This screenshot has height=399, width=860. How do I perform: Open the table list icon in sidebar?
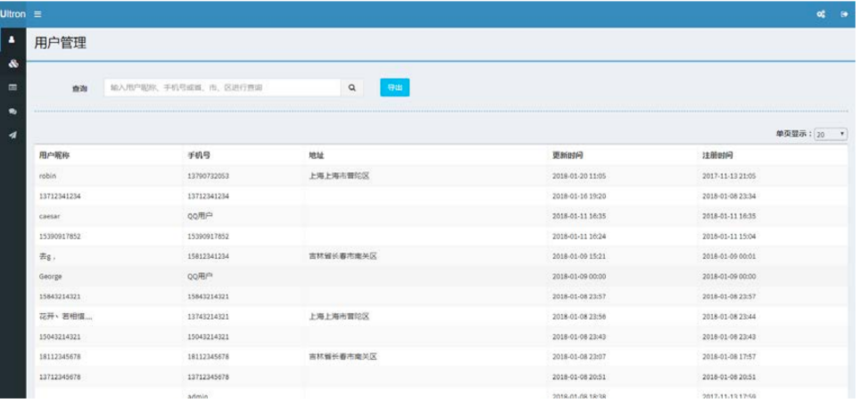point(13,87)
